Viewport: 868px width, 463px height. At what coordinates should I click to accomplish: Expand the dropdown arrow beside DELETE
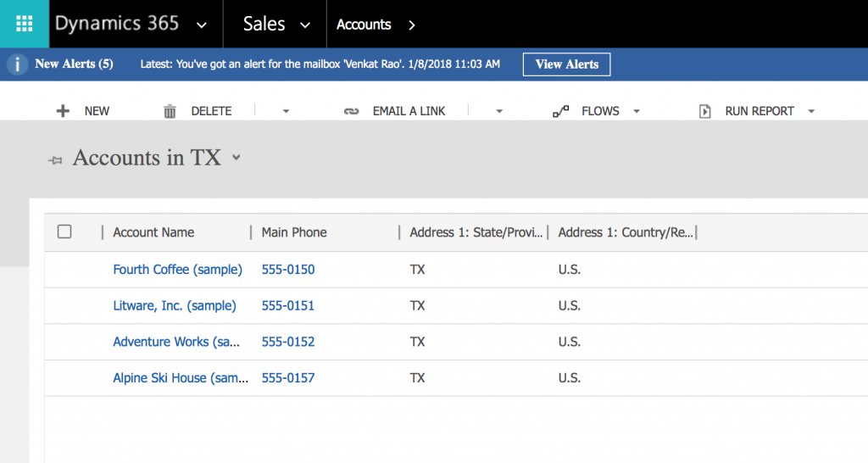pos(286,111)
